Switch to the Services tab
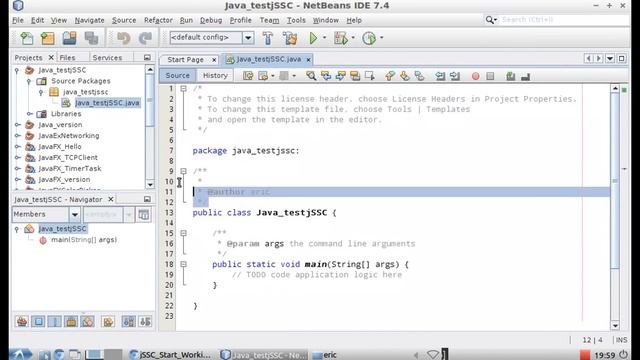 point(107,58)
